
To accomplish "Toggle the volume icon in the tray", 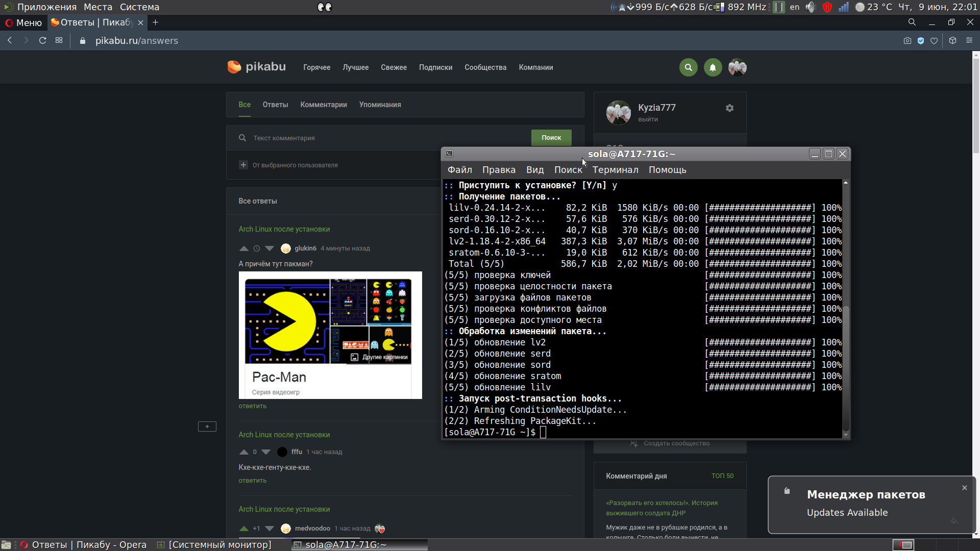I will (810, 7).
